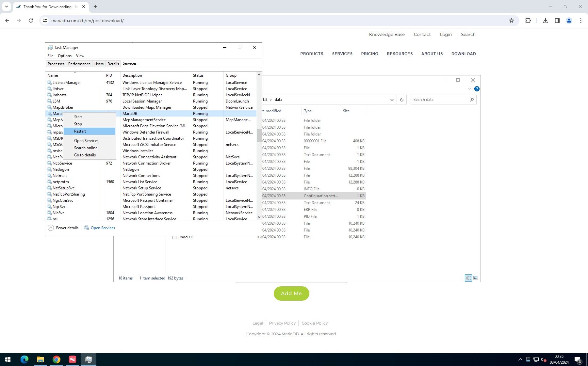The image size is (588, 366).
Task: Click Open Services gear icon at bottom
Action: (x=87, y=228)
